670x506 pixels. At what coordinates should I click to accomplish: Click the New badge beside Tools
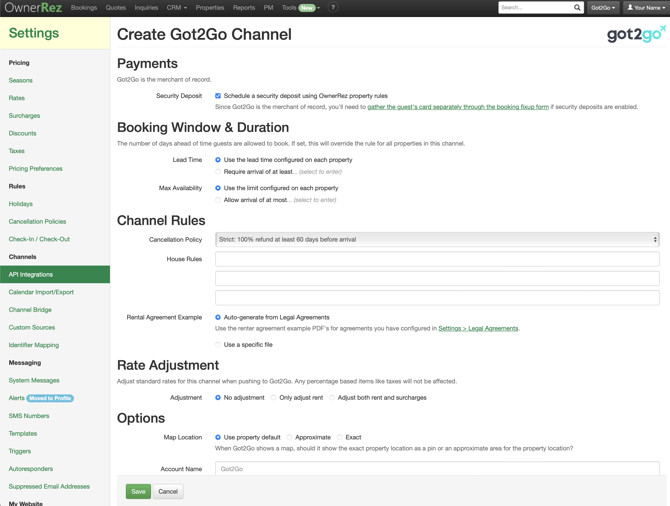coord(307,8)
